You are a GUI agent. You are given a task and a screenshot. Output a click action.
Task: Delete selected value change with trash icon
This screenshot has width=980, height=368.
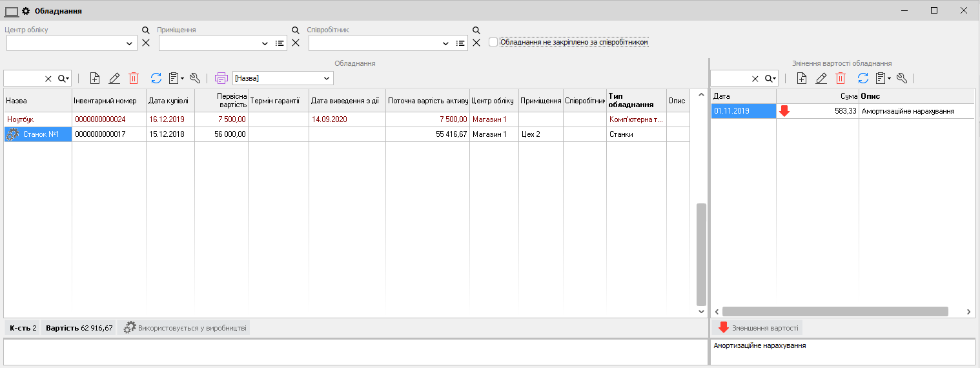tap(841, 78)
